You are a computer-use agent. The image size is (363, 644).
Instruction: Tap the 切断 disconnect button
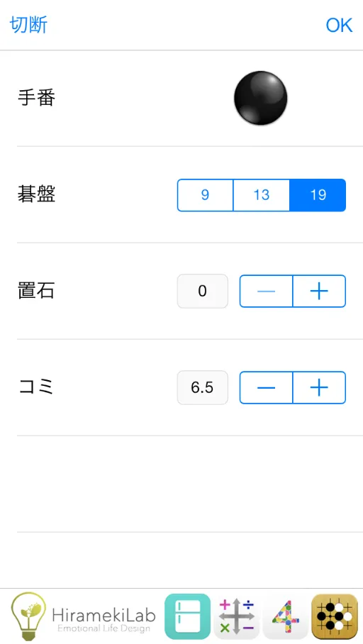tap(29, 25)
